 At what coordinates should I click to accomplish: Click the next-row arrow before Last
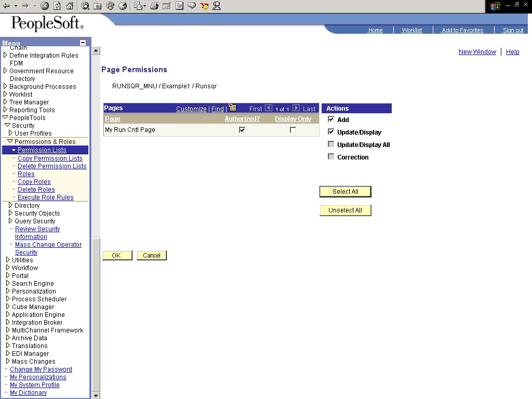[296, 108]
